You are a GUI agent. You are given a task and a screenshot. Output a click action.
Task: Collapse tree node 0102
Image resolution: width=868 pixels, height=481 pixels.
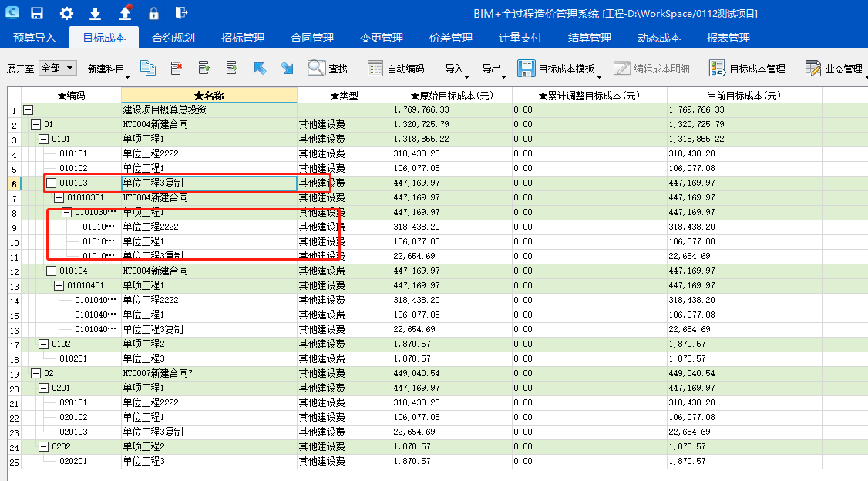pos(44,344)
